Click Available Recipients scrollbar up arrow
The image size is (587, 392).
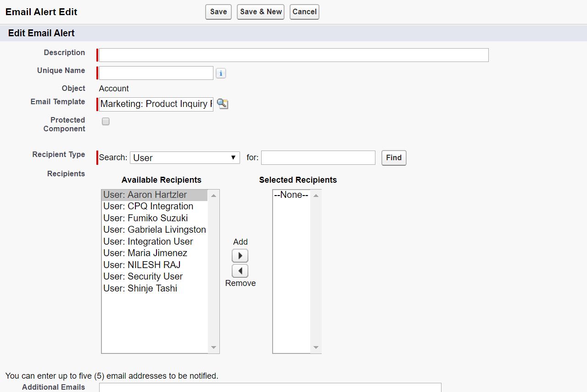[x=213, y=196]
